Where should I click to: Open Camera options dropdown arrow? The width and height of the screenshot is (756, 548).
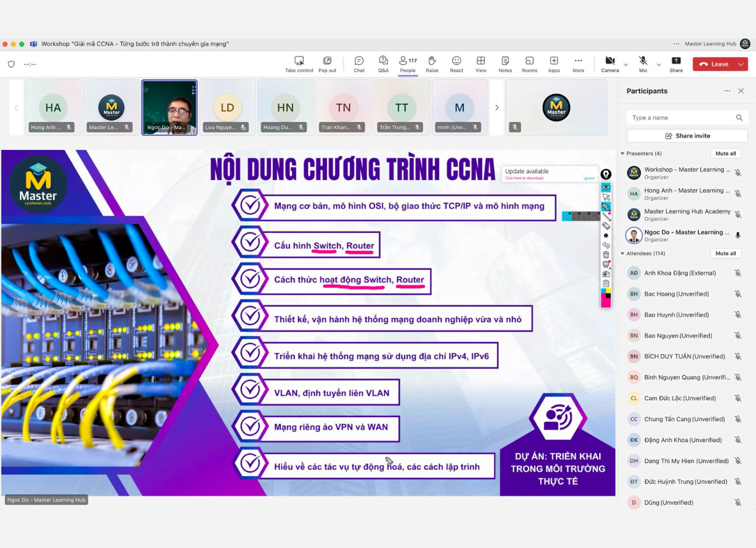pos(626,65)
